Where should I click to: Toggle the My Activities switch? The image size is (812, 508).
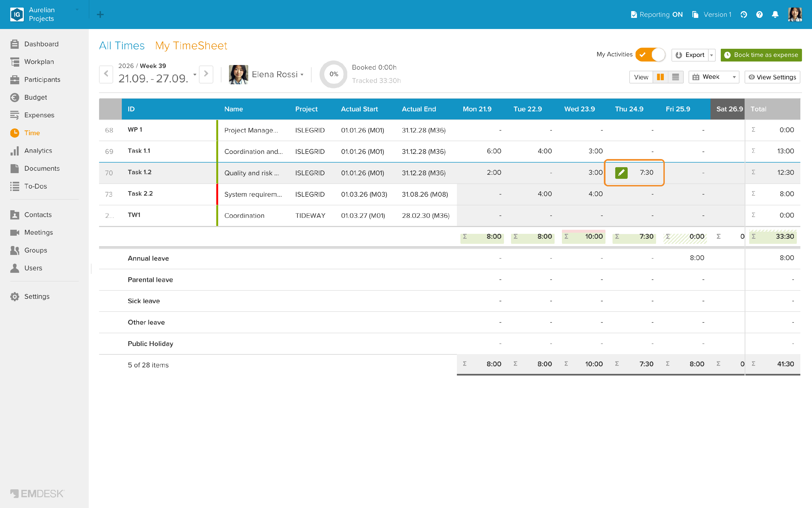click(x=650, y=55)
